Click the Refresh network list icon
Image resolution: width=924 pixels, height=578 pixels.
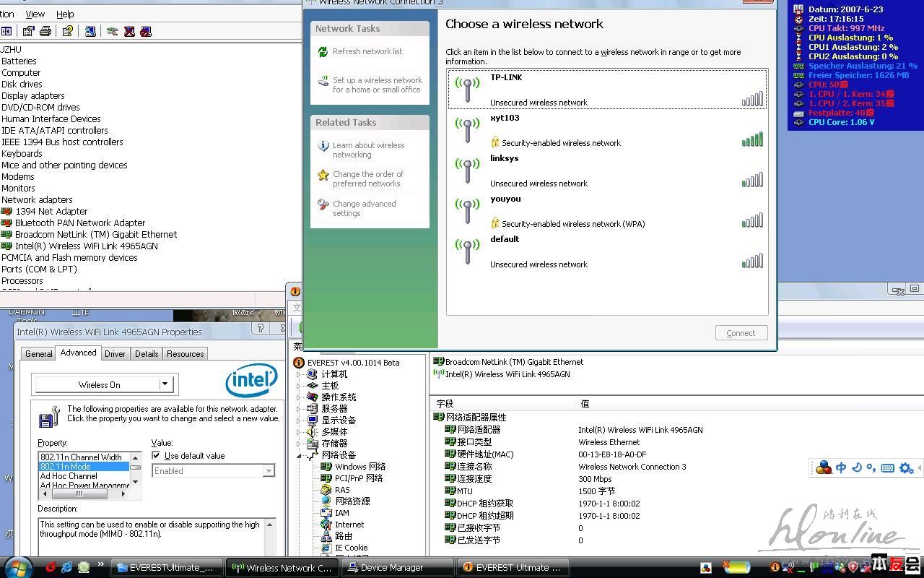pos(323,52)
